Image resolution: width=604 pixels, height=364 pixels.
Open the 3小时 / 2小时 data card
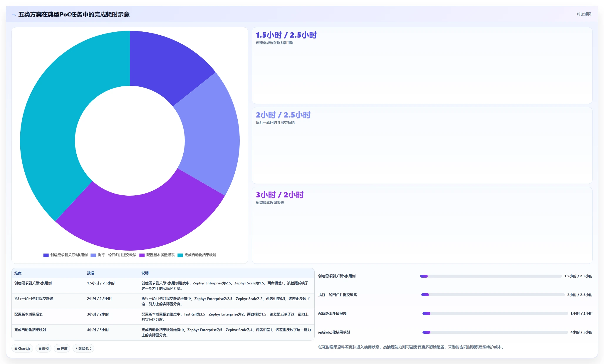[422, 225]
